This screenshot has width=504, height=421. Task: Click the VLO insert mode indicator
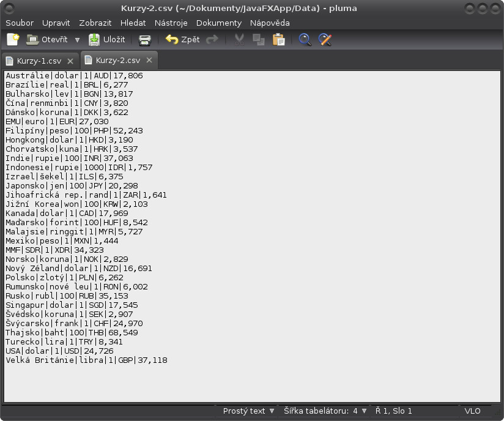[472, 411]
